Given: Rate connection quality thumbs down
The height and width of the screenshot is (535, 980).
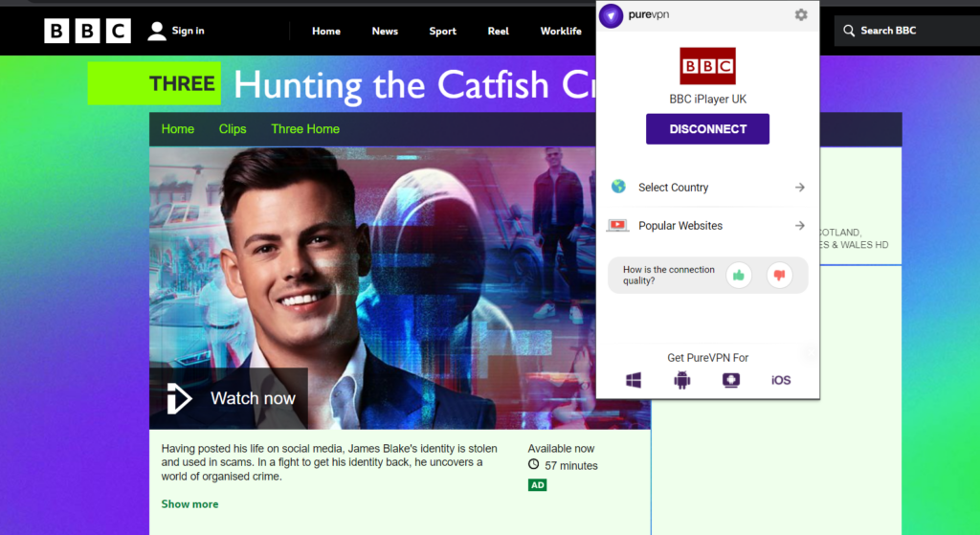Looking at the screenshot, I should click(x=779, y=276).
